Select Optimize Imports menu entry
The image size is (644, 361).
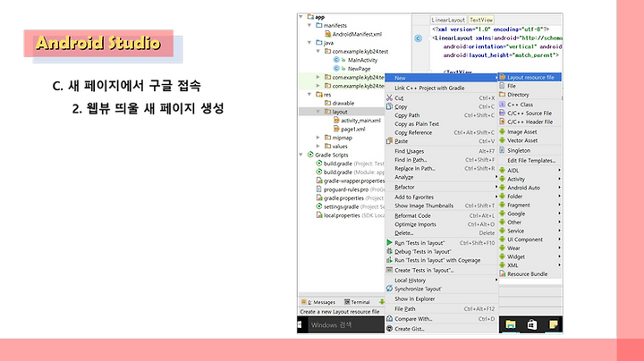[442, 224]
